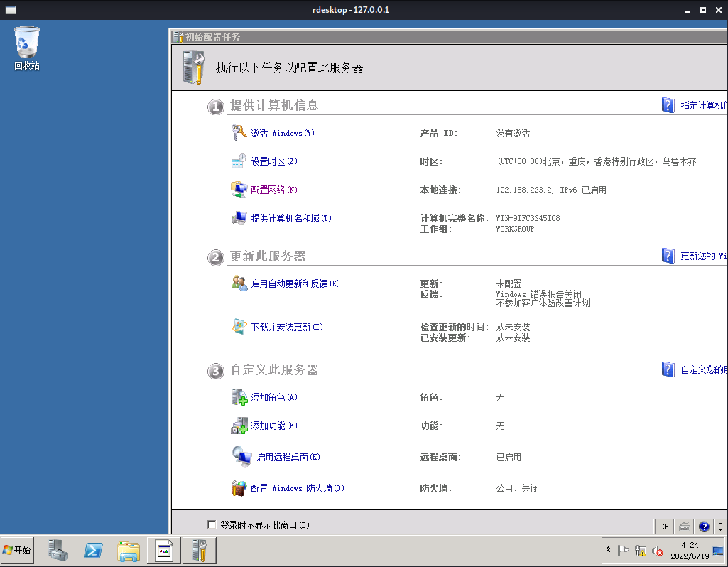Click the Configure Windows Firewall wall icon
This screenshot has width=728, height=567.
tap(240, 488)
